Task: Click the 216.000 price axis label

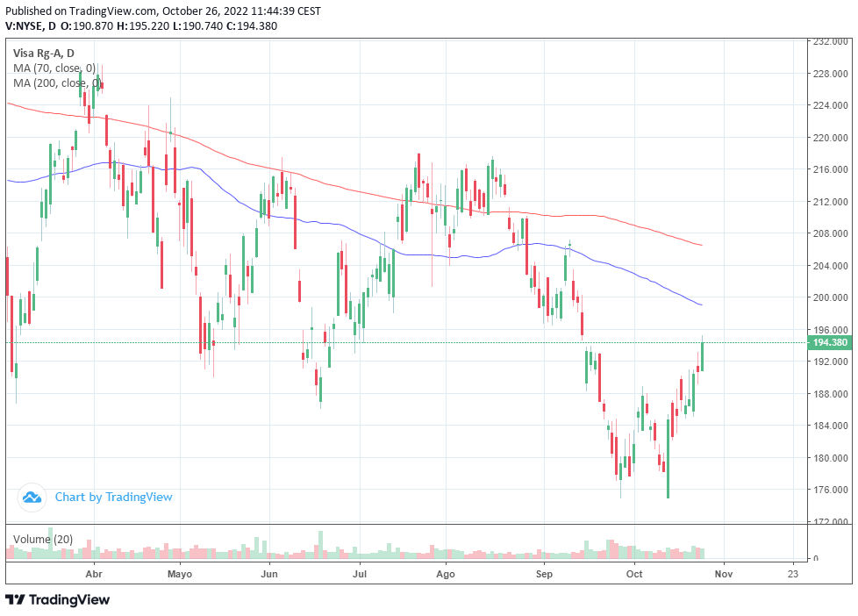Action: click(831, 169)
